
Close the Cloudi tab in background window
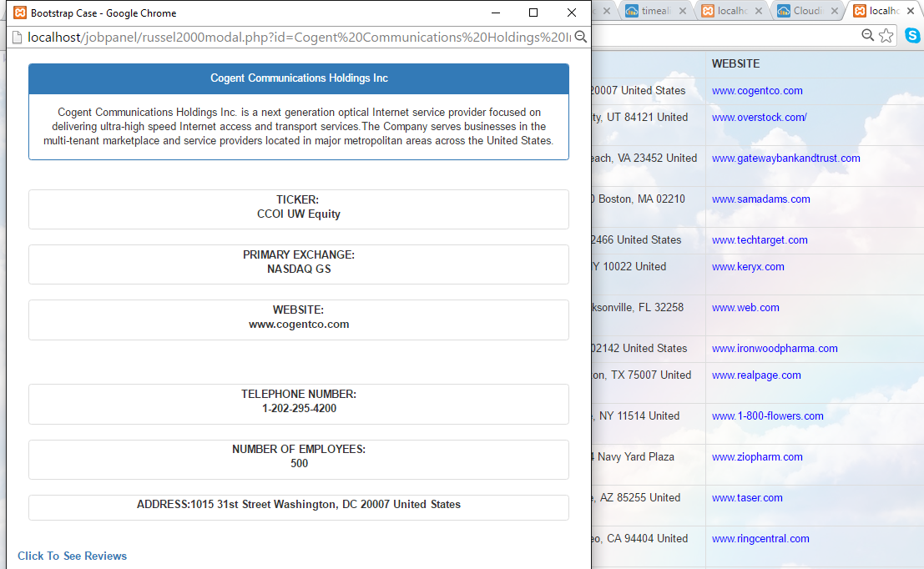[x=835, y=11]
